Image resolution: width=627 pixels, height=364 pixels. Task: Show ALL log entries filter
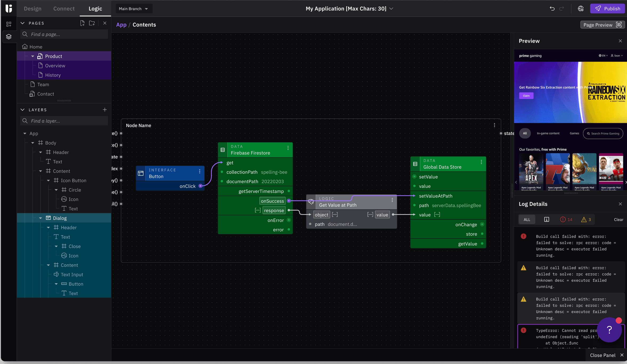pos(527,220)
